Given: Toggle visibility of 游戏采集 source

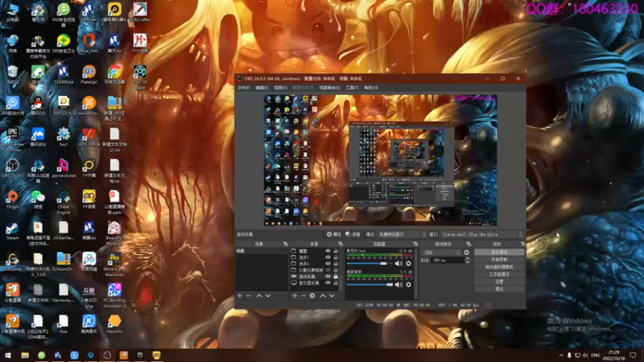Looking at the screenshot, I should [328, 277].
